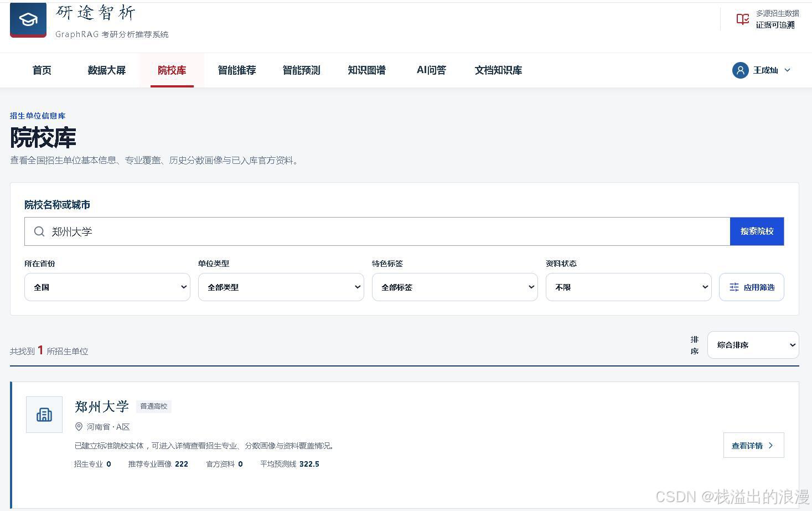
Task: Click the 推荐专业画像 222 statistic
Action: point(158,464)
